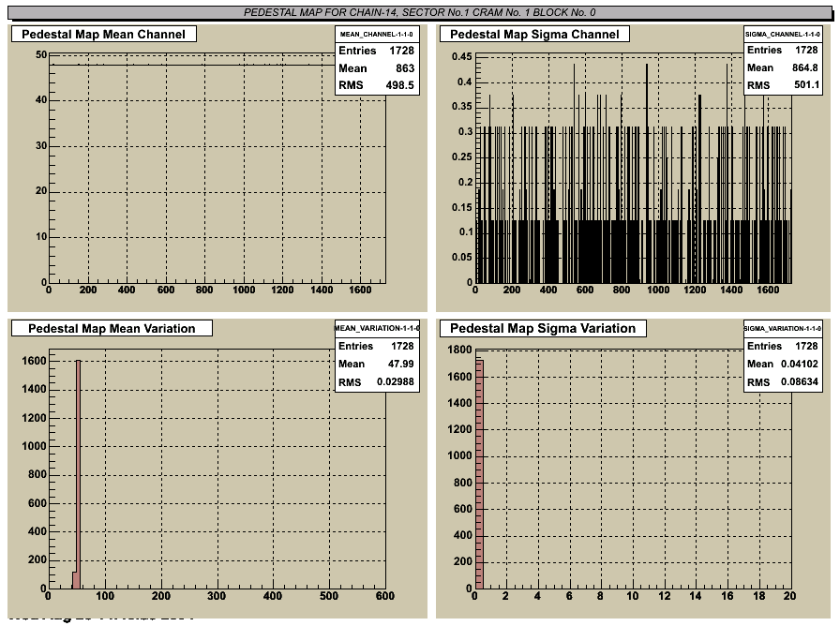The width and height of the screenshot is (840, 626).
Task: Click the tall red histogram bar in Mean Variation
Action: (x=78, y=474)
